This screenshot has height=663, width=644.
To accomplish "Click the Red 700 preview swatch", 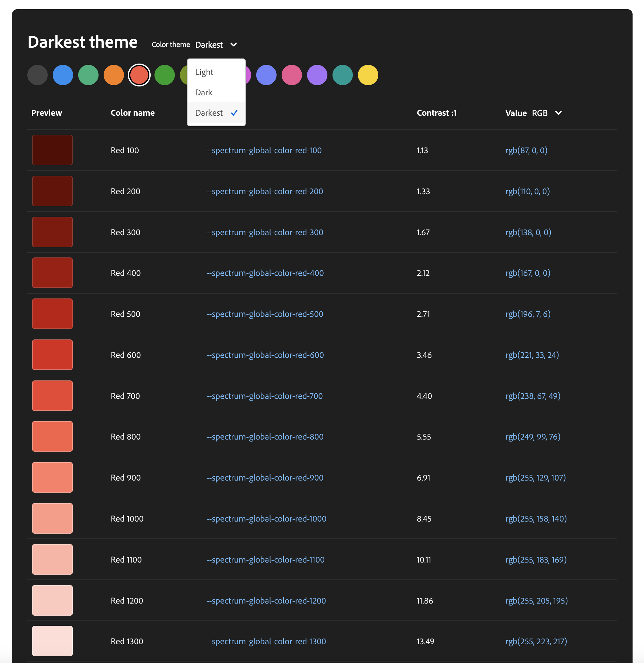I will click(52, 396).
